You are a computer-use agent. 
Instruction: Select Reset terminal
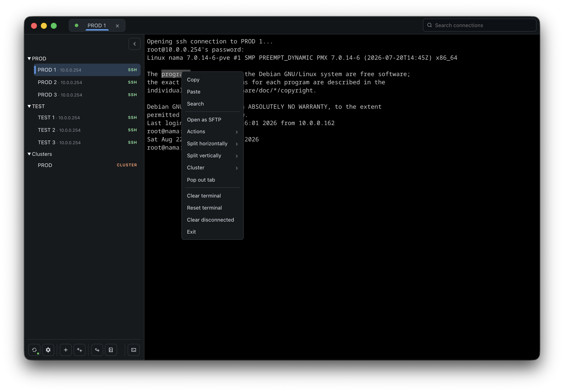click(213, 208)
